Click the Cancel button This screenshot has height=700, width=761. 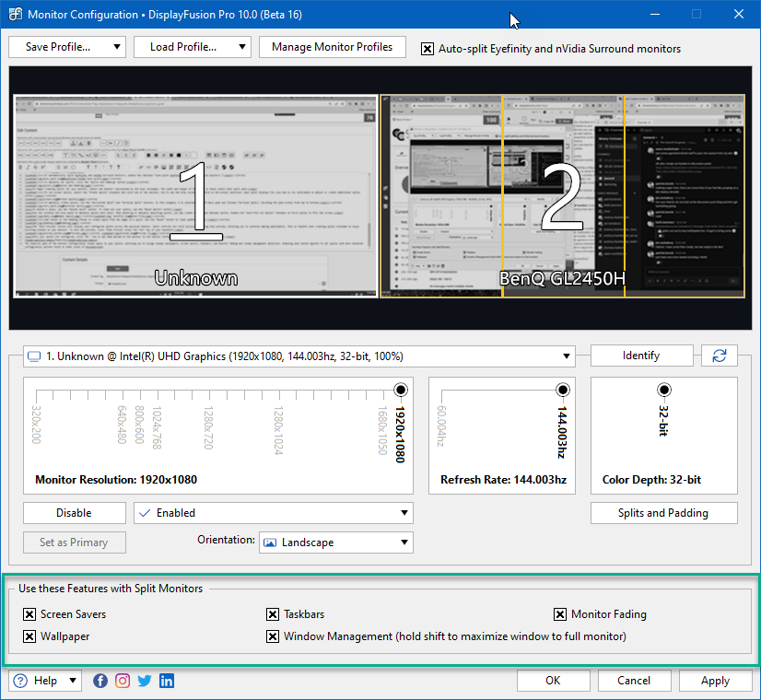tap(634, 680)
